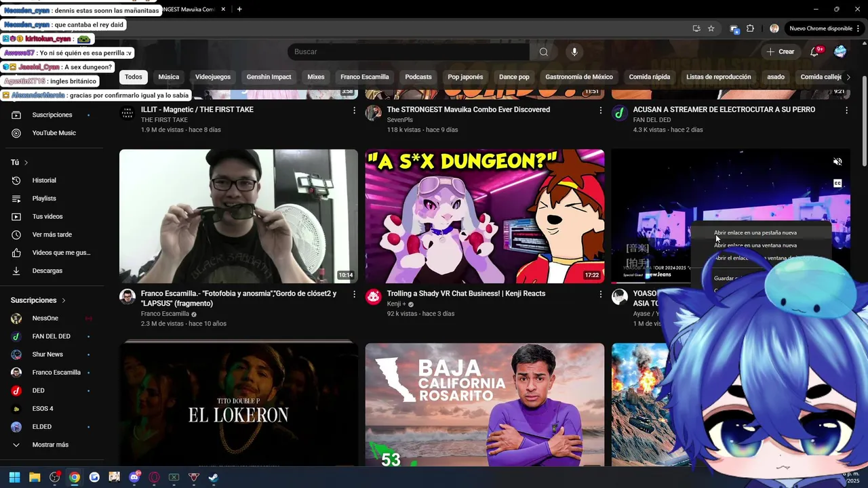Open the Kenji channel avatar

pyautogui.click(x=374, y=297)
